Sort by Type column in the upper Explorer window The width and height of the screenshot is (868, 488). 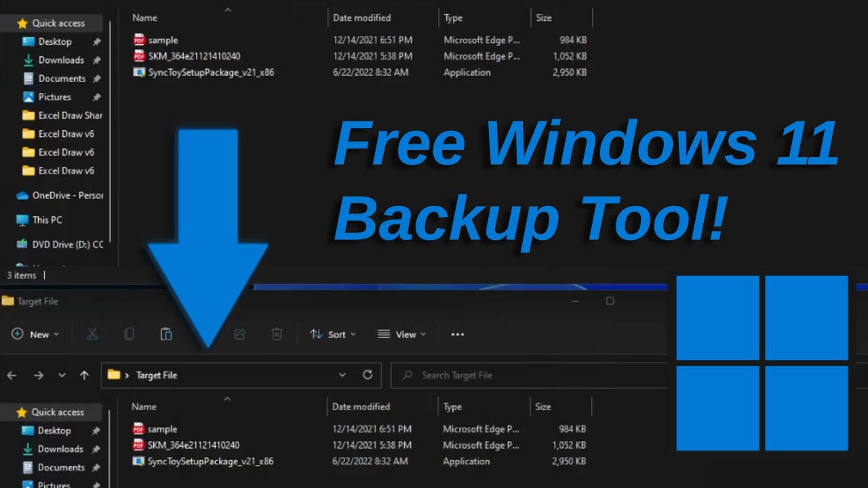[x=453, y=18]
